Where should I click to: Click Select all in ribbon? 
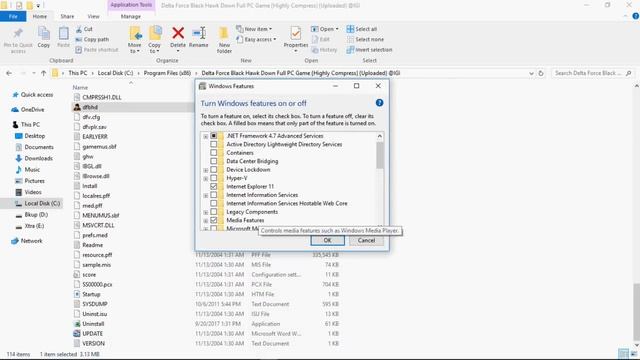click(x=362, y=29)
